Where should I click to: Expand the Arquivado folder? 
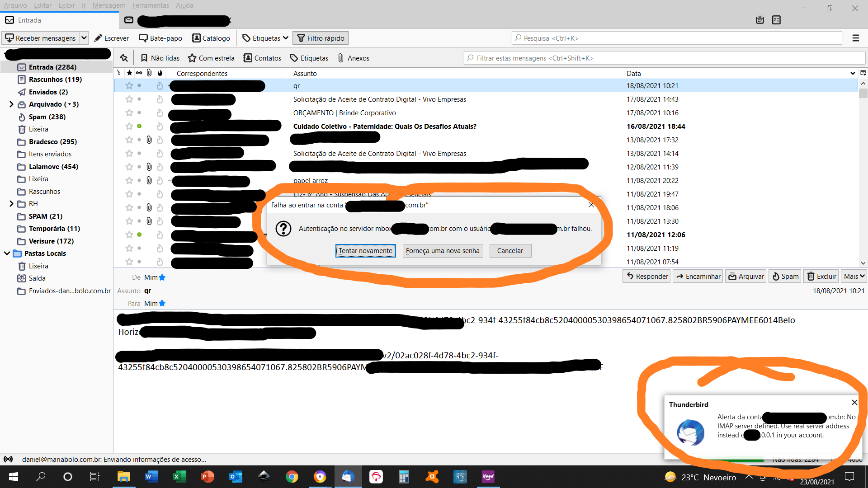[x=11, y=104]
